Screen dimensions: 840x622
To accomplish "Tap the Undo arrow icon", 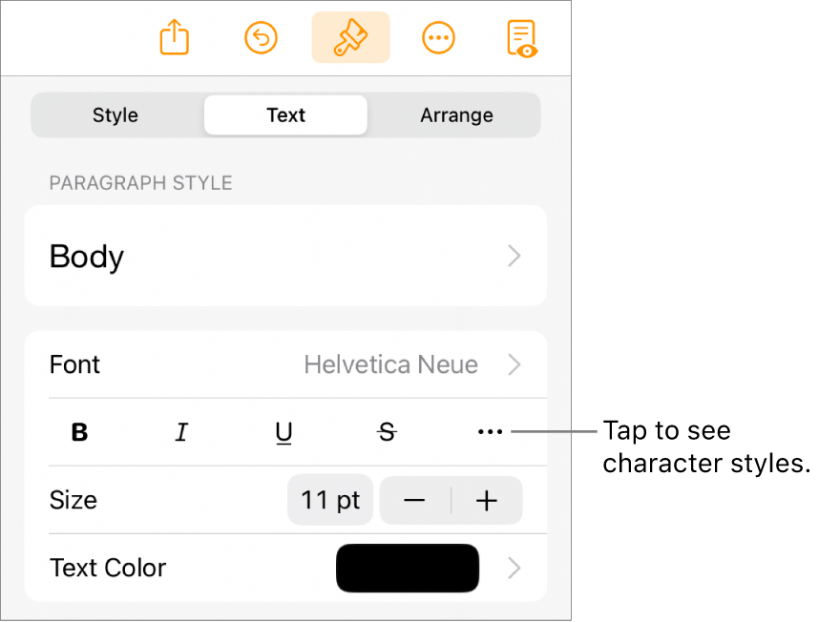I will coord(261,38).
